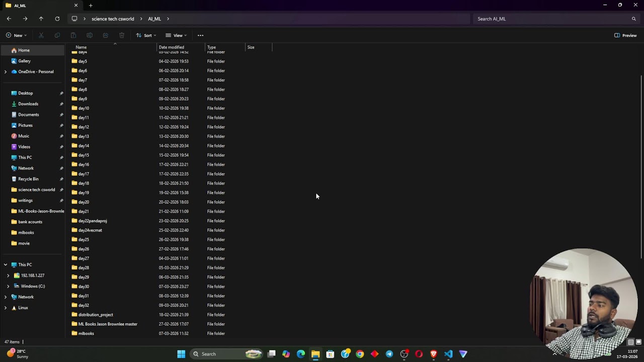Viewport: 644px width, 362px height.
Task: Go forward with the Forward arrow
Action: 25,19
